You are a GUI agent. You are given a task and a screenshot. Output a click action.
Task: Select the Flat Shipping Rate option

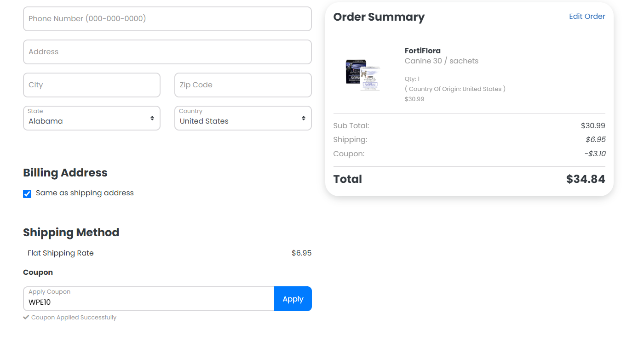61,253
